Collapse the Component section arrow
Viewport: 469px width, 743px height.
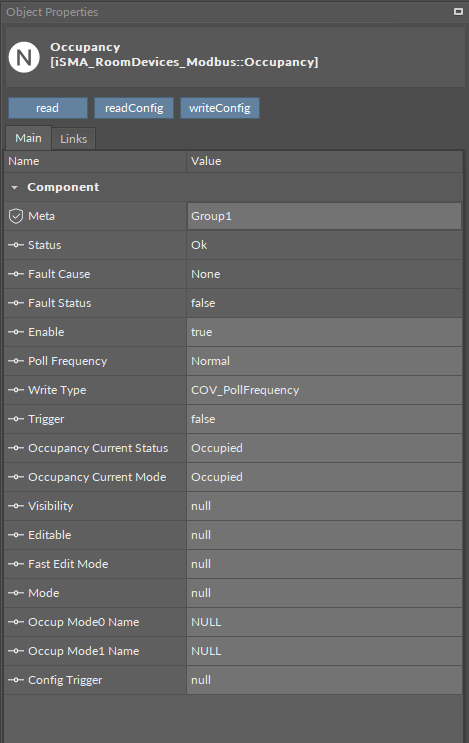15,188
